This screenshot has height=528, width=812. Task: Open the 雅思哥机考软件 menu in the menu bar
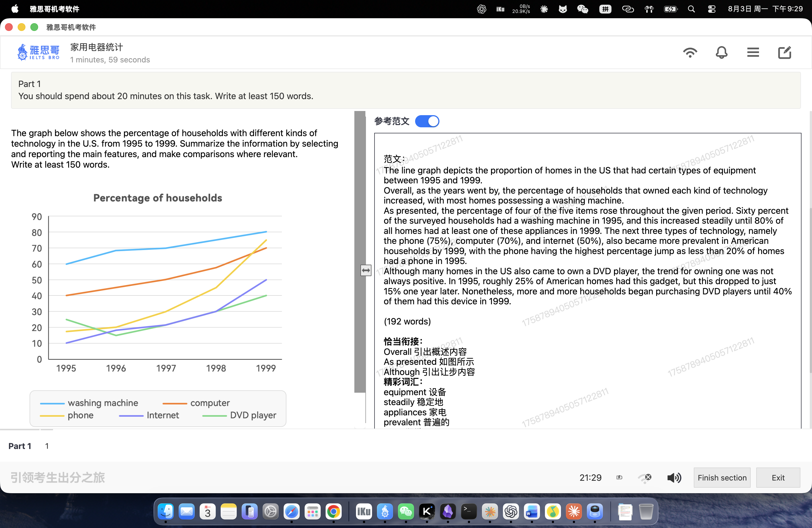[55, 9]
